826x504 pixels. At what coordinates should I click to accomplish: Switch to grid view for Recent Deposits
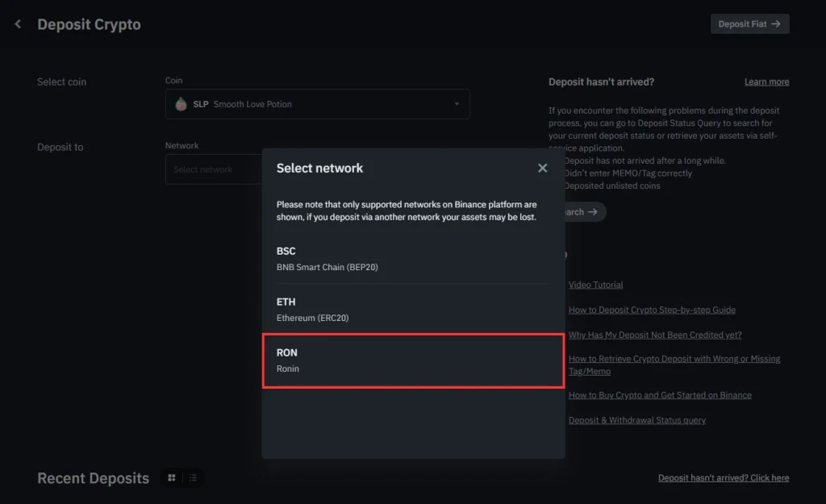click(172, 477)
